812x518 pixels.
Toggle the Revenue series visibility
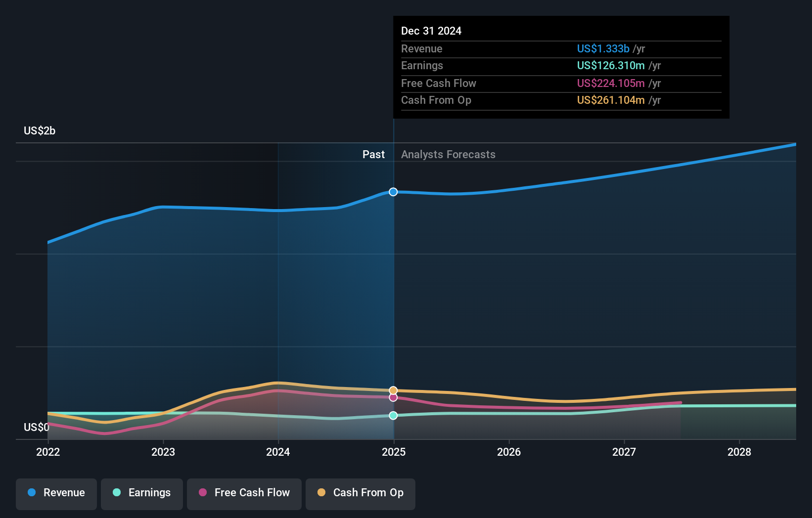pos(56,493)
